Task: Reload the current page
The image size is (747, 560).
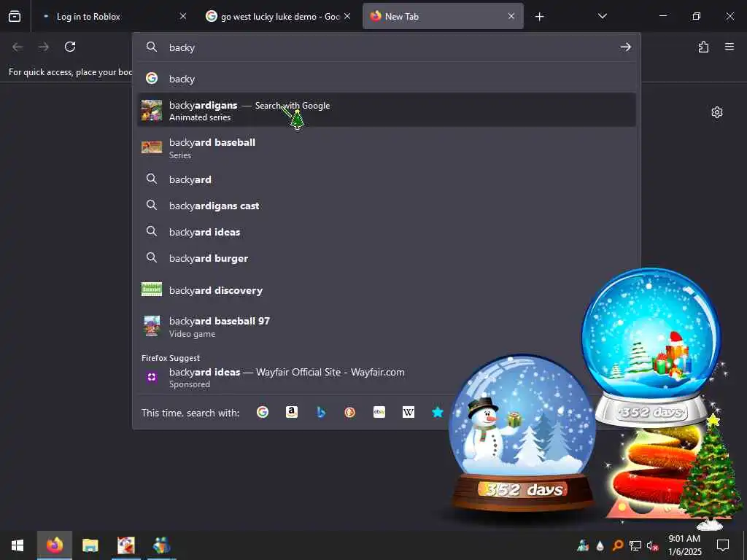Action: coord(70,47)
